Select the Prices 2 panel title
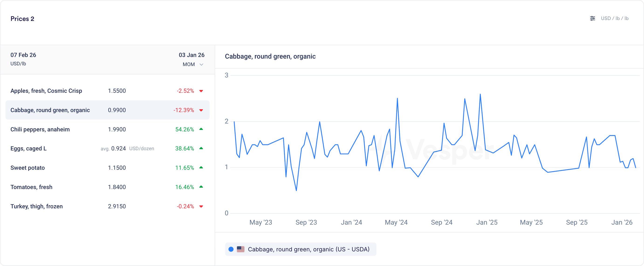Viewport: 644px width, 266px height. tap(22, 18)
